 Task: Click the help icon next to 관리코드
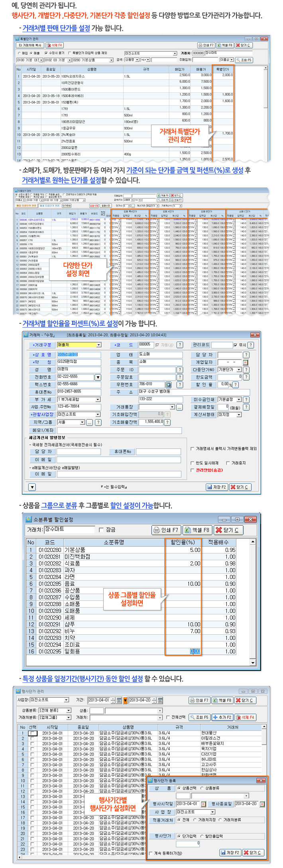[x=251, y=345]
